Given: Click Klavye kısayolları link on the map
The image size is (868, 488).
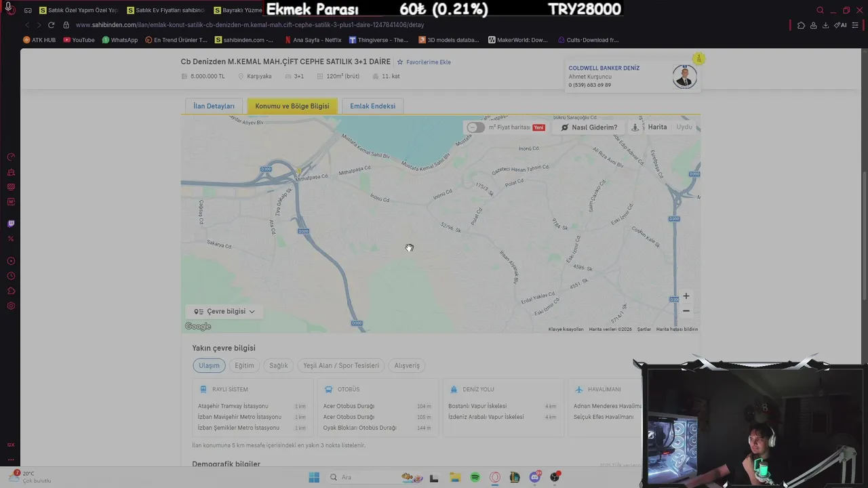Looking at the screenshot, I should 566,329.
